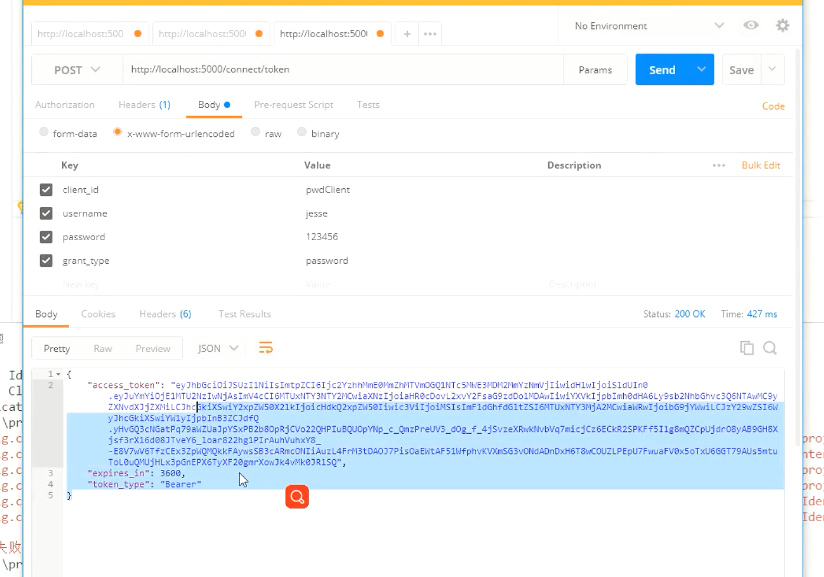Click the Send button
824x577 pixels.
click(x=662, y=69)
